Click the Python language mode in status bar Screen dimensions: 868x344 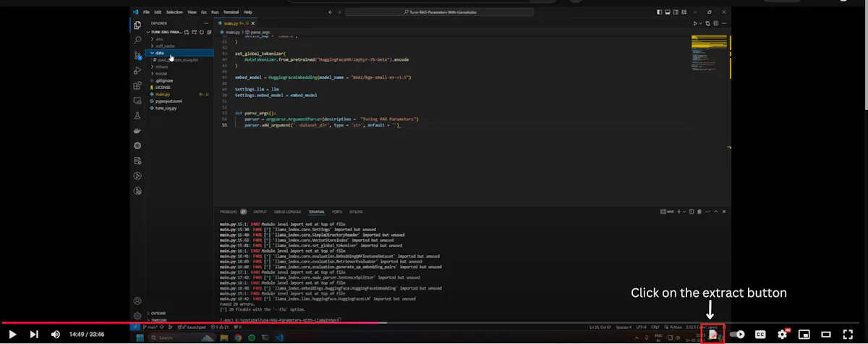[676, 327]
